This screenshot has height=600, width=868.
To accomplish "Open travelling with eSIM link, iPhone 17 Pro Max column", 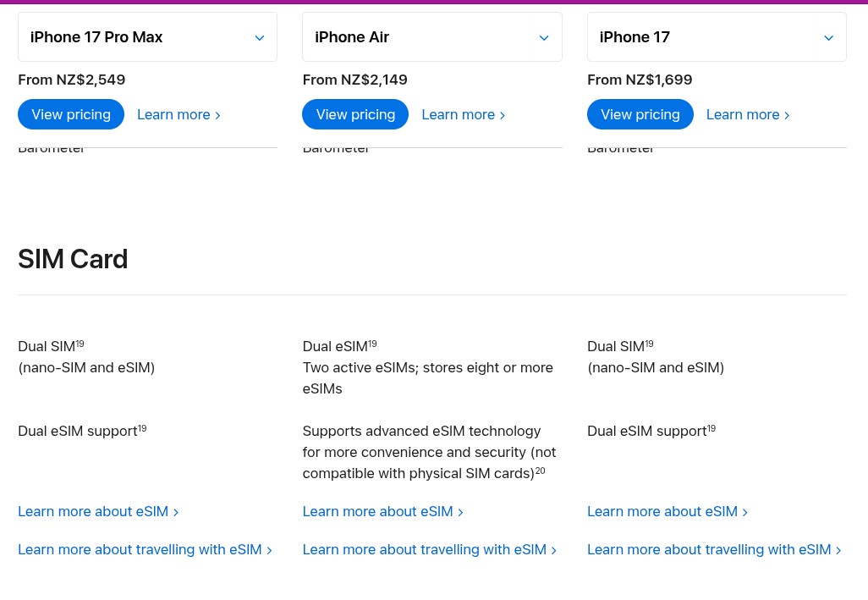I will tap(144, 549).
